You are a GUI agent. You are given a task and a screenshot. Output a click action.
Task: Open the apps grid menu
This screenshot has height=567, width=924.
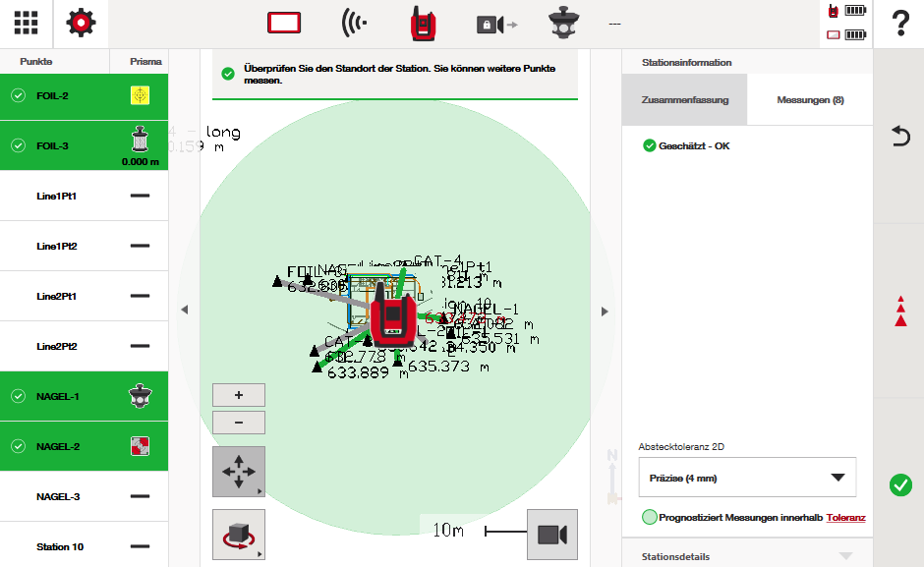[x=26, y=24]
